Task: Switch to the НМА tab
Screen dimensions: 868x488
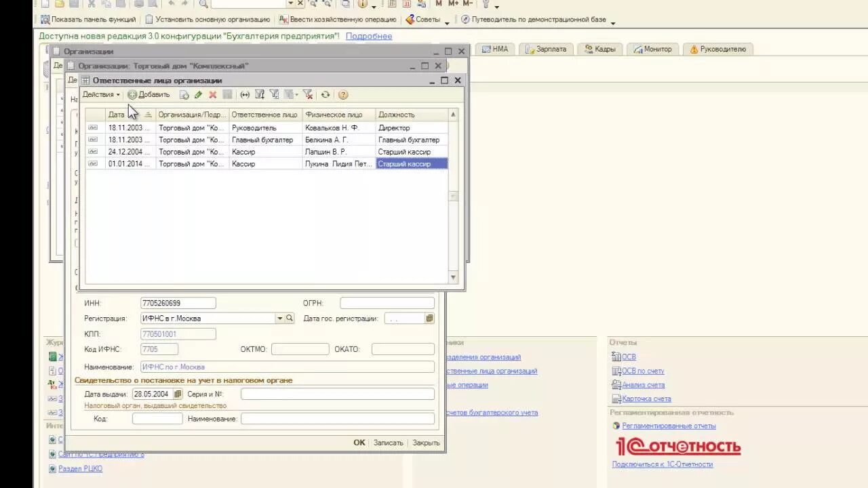Action: [495, 49]
